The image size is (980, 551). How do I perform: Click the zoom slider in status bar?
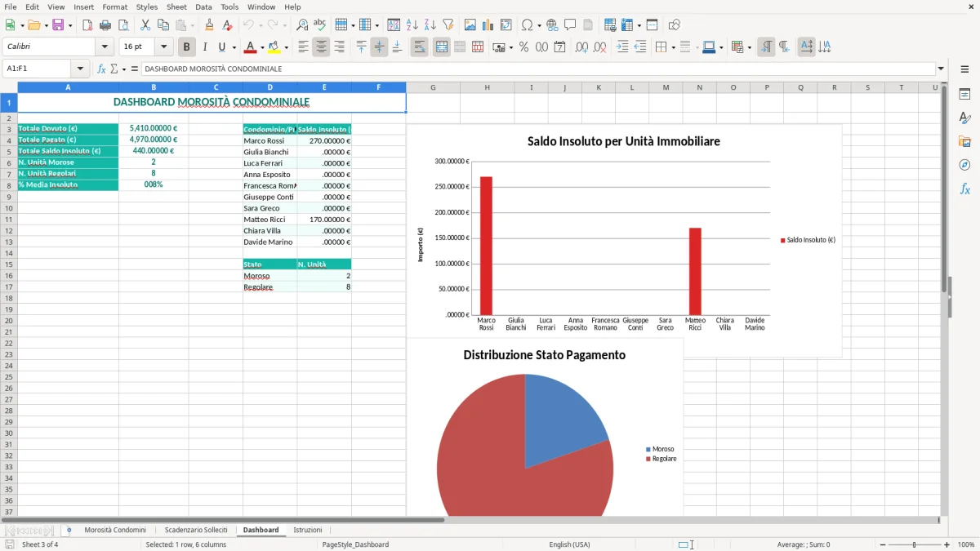[914, 544]
